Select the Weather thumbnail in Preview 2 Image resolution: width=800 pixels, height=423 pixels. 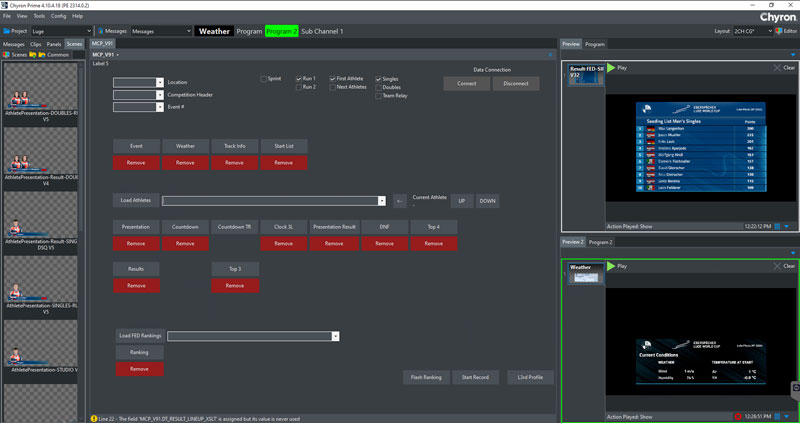586,273
